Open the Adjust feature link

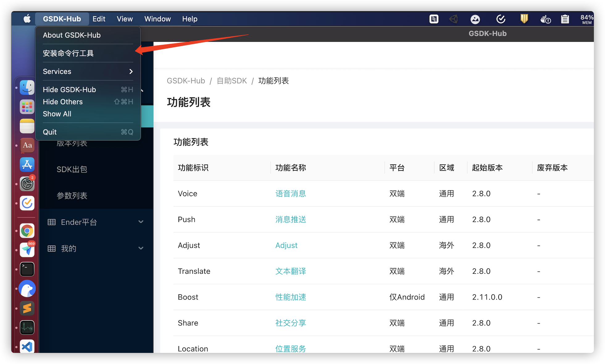286,246
